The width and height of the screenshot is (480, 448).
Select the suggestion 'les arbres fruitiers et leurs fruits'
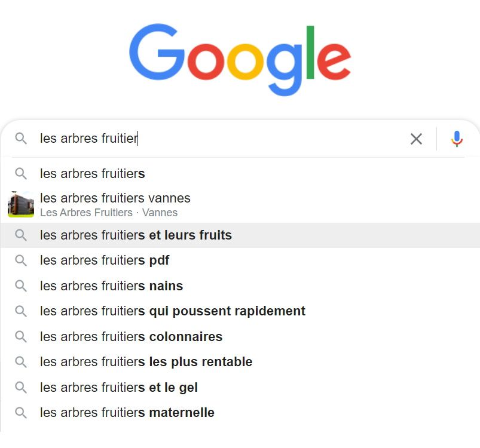pyautogui.click(x=136, y=235)
